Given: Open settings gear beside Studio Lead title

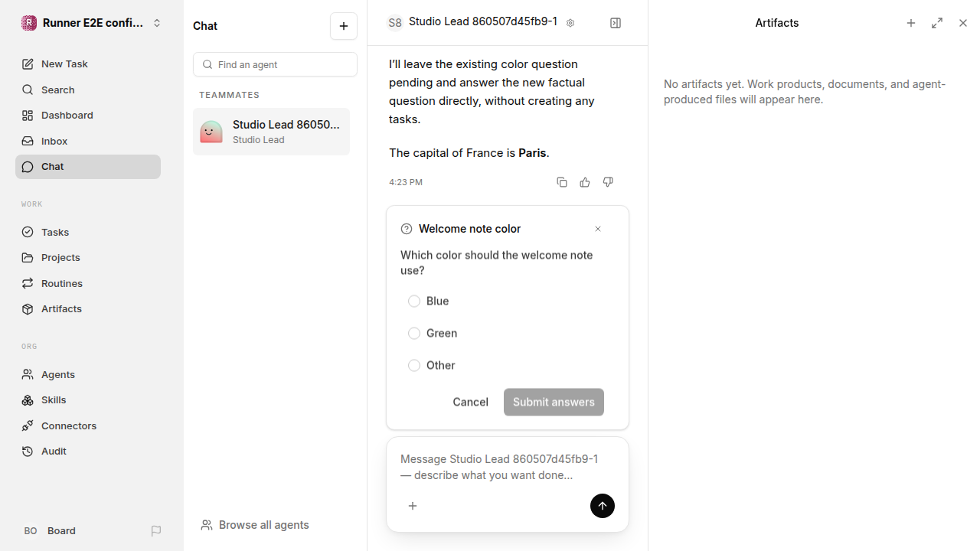Looking at the screenshot, I should coord(570,23).
